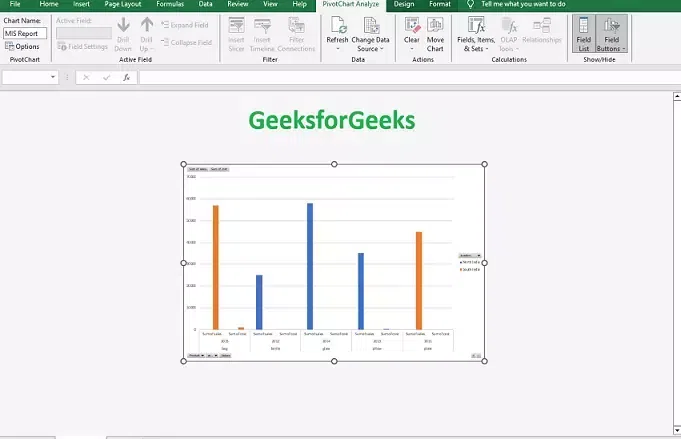This screenshot has height=439, width=681.
Task: Open Fields, Items, & Sets
Action: click(476, 35)
